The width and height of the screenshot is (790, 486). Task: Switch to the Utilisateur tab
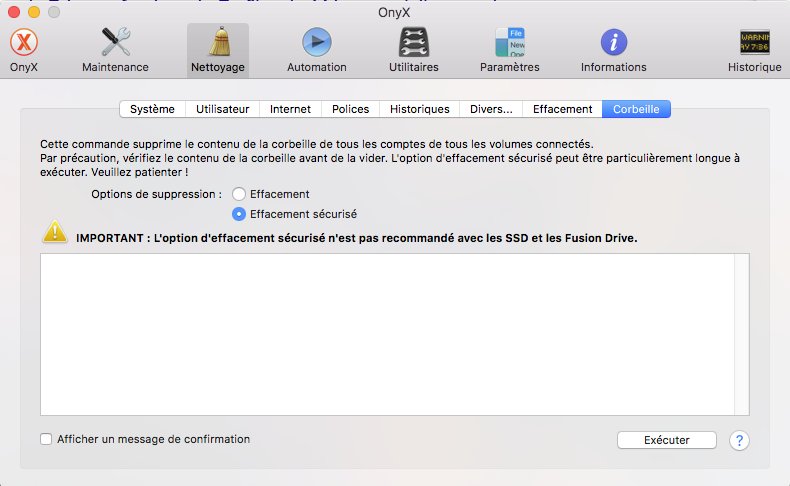[222, 109]
